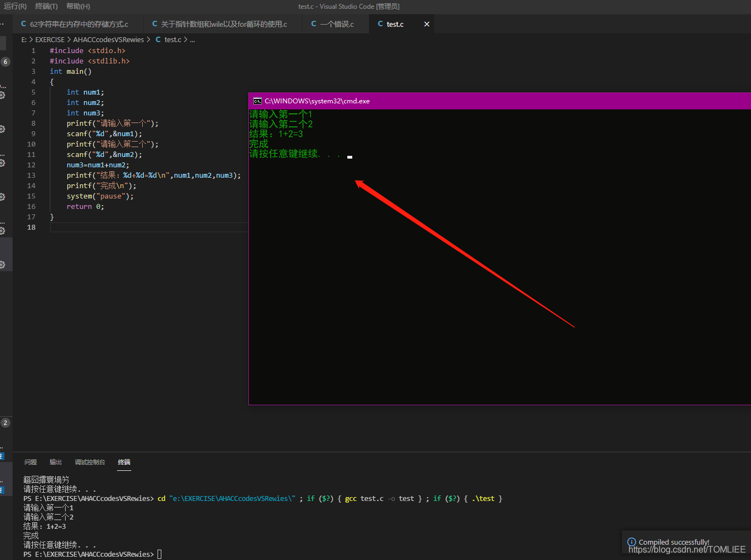Open the E: breadcrumb segment
This screenshot has width=751, height=560.
click(24, 39)
